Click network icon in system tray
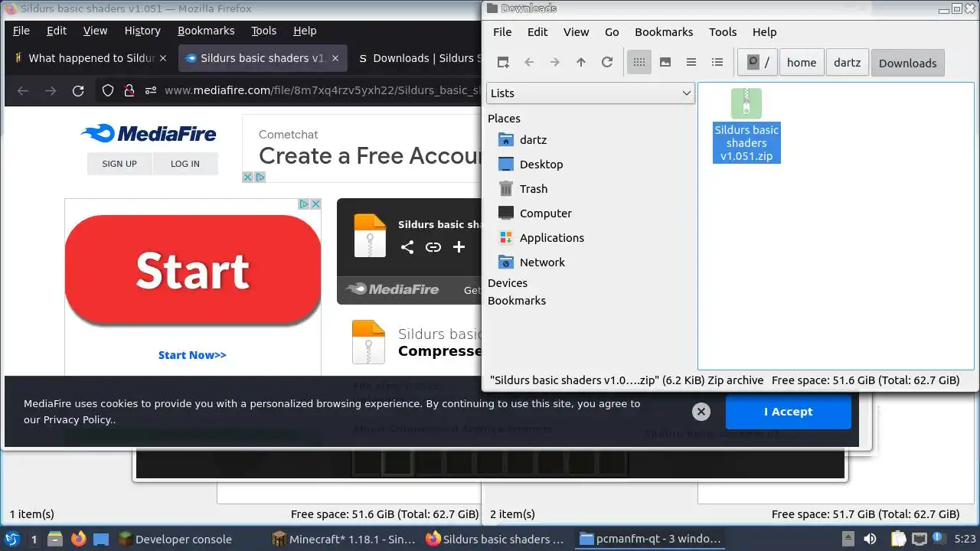This screenshot has width=980, height=551. pyautogui.click(x=919, y=539)
